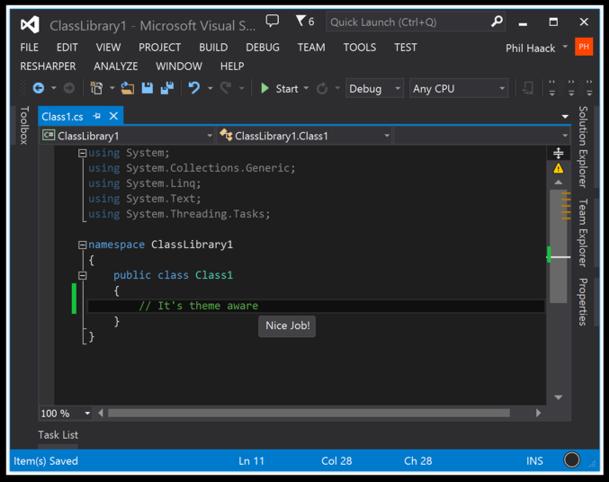The width and height of the screenshot is (609, 482).
Task: Click the horizontal scrollbar right arrow
Action: coord(538,413)
